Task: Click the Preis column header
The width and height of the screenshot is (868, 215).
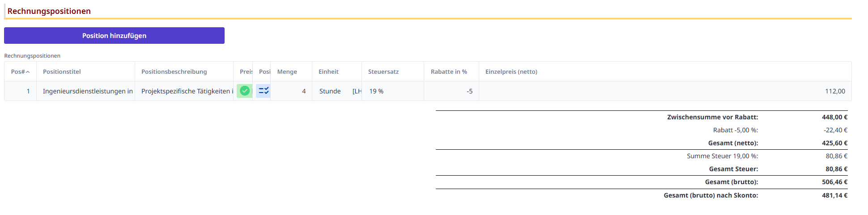Action: pos(245,72)
